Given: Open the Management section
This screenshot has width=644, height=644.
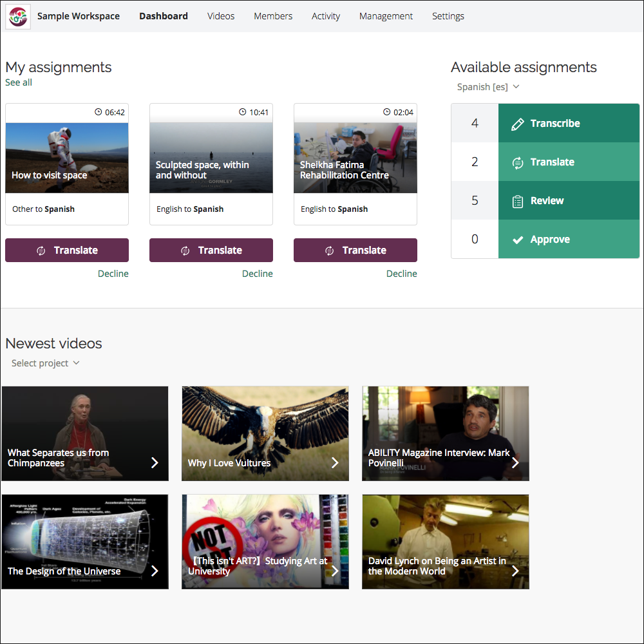Looking at the screenshot, I should point(386,16).
